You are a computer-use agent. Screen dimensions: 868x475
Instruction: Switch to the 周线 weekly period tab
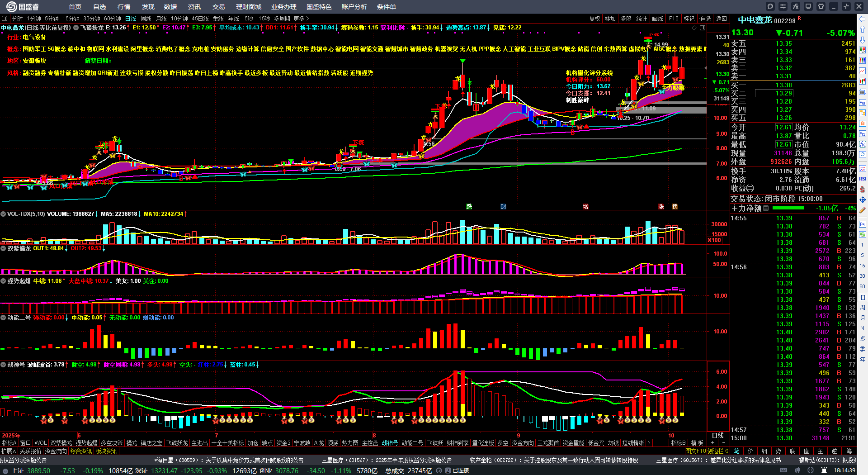(146, 19)
